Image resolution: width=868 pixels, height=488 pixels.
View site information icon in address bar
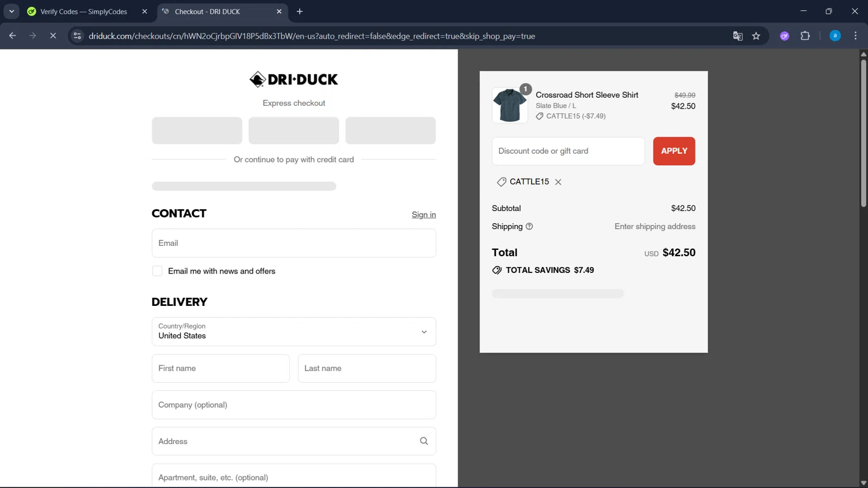[77, 36]
